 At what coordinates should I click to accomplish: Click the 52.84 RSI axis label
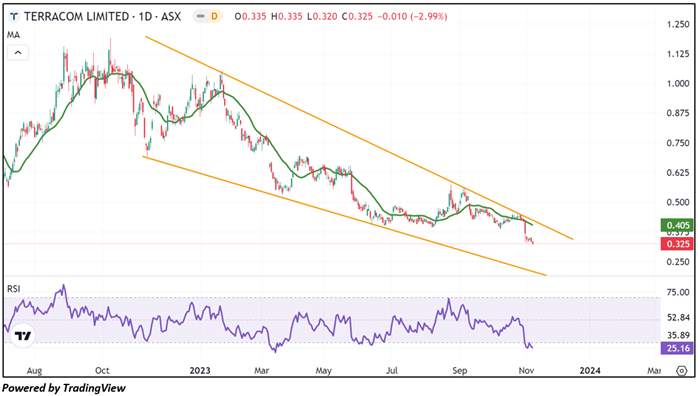click(x=678, y=318)
